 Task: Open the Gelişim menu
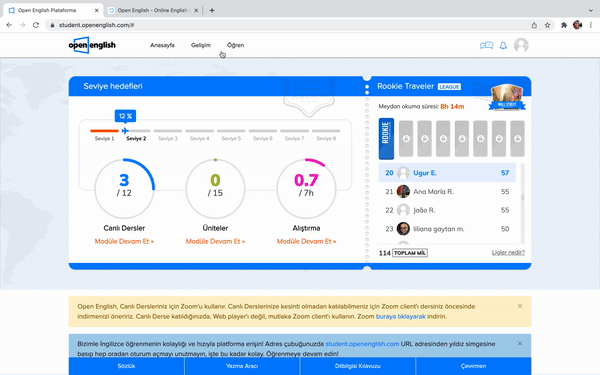[x=201, y=45]
